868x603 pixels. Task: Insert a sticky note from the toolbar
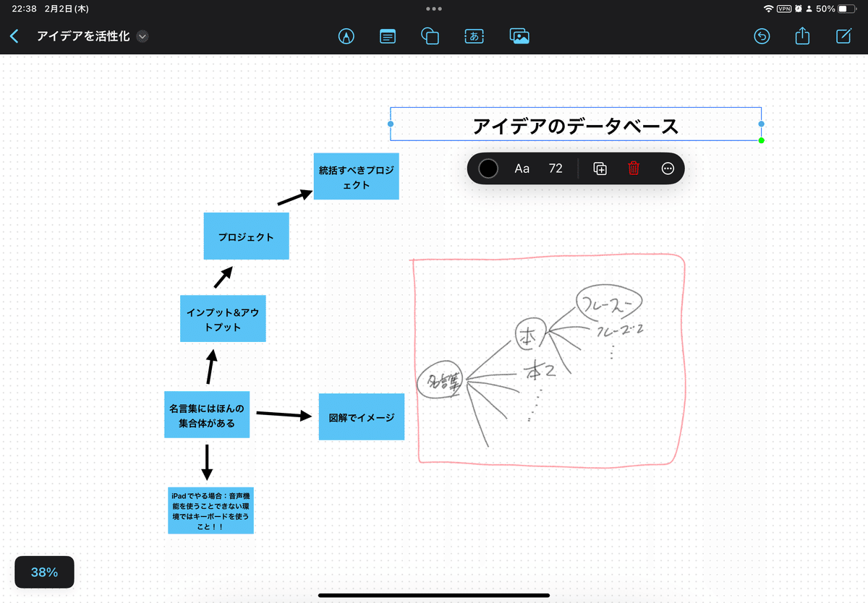coord(388,36)
